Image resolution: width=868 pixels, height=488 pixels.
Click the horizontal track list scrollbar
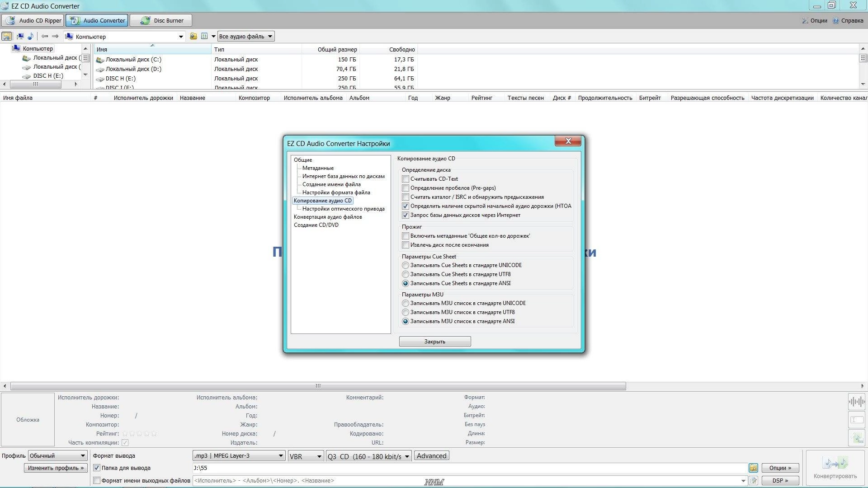318,386
